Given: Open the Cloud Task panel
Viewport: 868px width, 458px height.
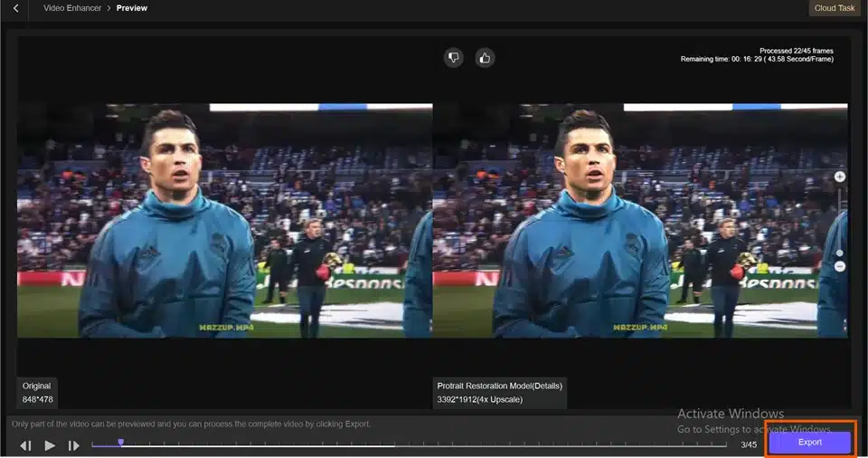Looking at the screenshot, I should [835, 8].
